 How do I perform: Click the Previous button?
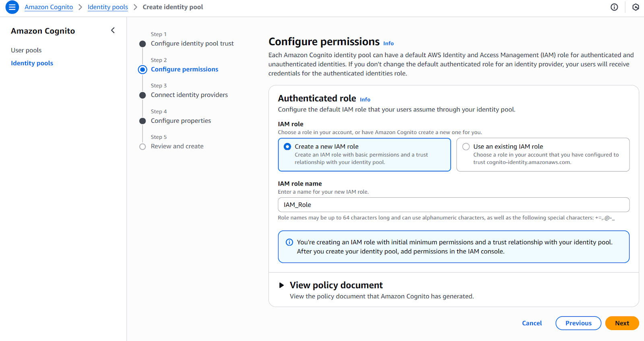[578, 323]
